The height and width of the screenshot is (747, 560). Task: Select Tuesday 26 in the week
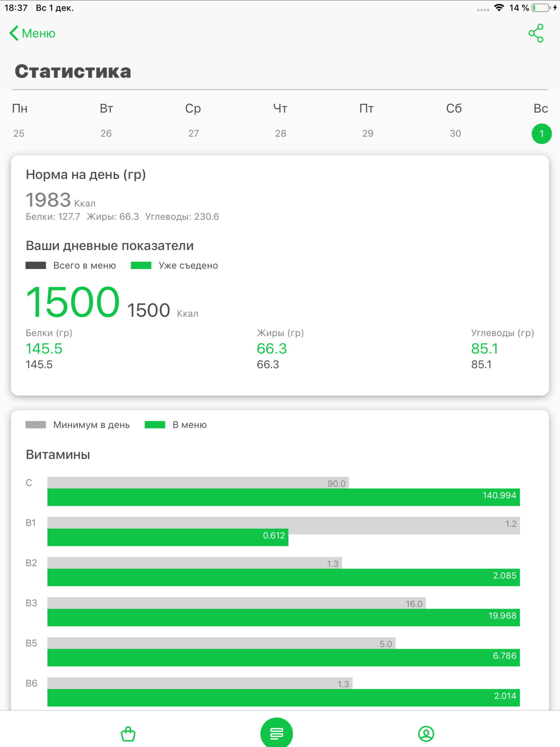point(106,133)
